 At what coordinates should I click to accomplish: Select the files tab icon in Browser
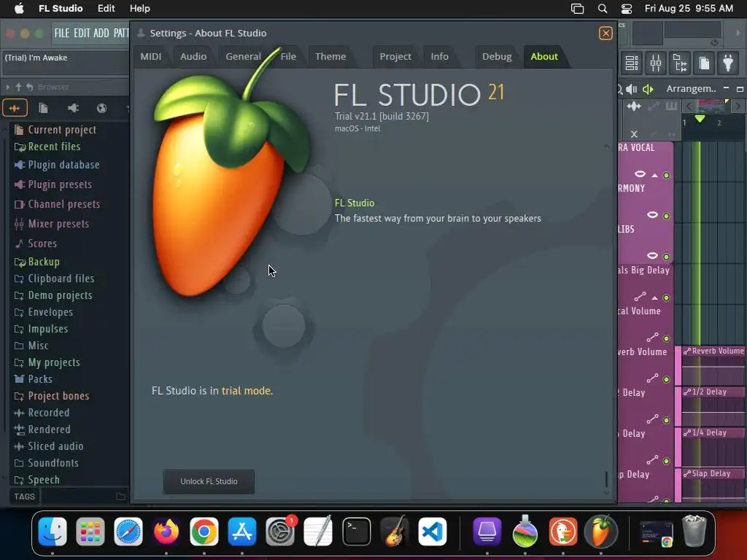[x=43, y=108]
